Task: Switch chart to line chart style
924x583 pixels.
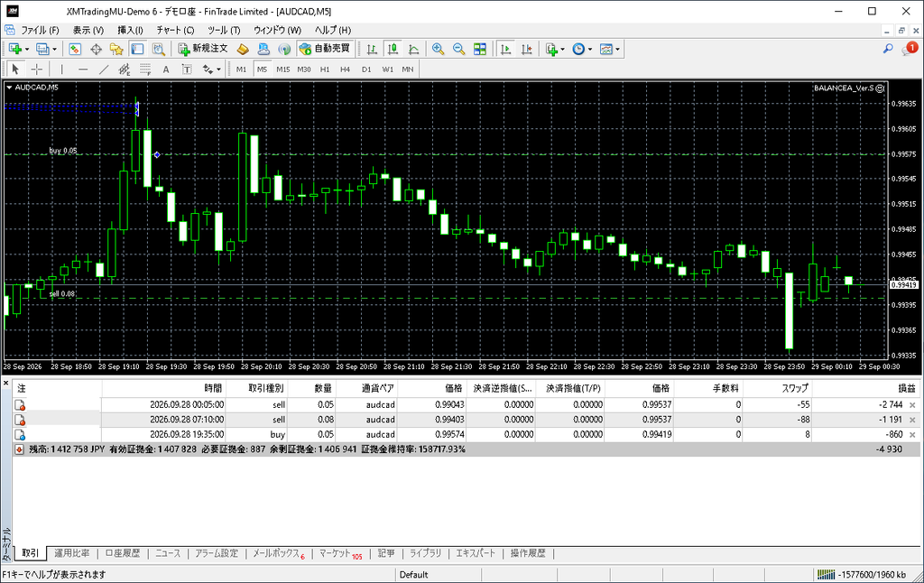Action: [x=413, y=49]
